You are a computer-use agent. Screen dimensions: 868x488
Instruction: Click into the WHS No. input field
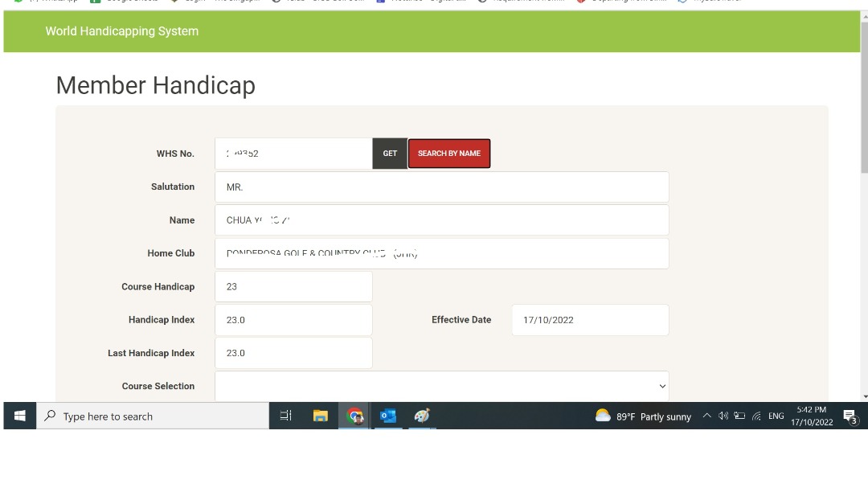(293, 154)
